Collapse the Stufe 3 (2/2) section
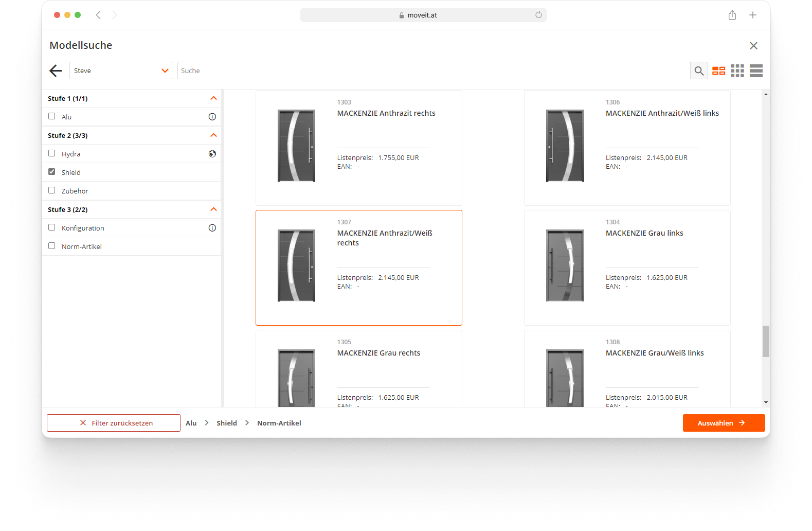Viewport: 812px width, 531px height. tap(213, 209)
